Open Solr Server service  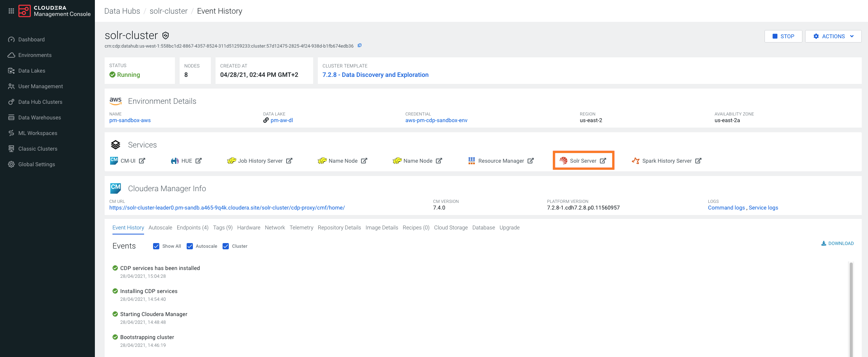(583, 161)
